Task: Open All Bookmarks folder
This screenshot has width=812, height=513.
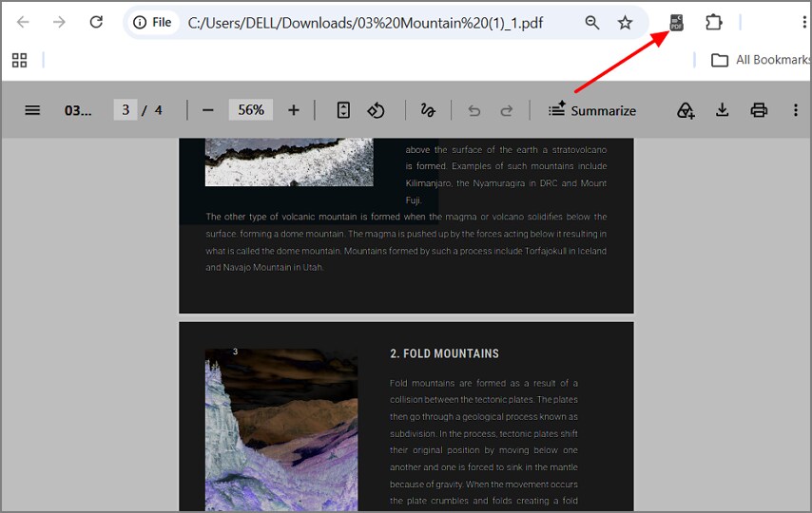Action: pyautogui.click(x=761, y=60)
